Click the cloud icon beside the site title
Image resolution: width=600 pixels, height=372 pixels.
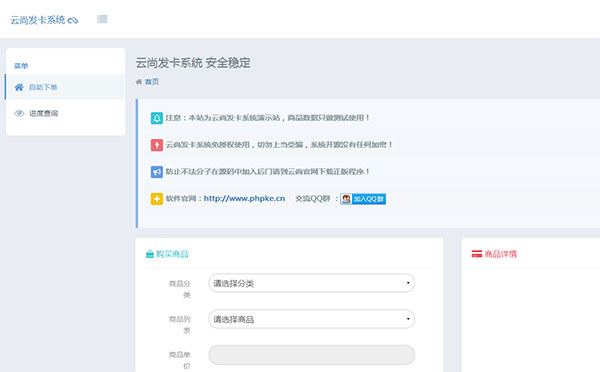(73, 20)
